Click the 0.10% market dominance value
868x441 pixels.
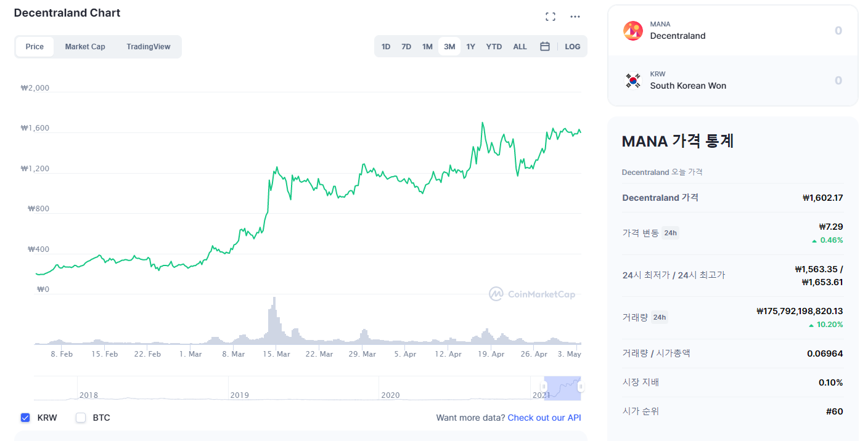point(830,382)
